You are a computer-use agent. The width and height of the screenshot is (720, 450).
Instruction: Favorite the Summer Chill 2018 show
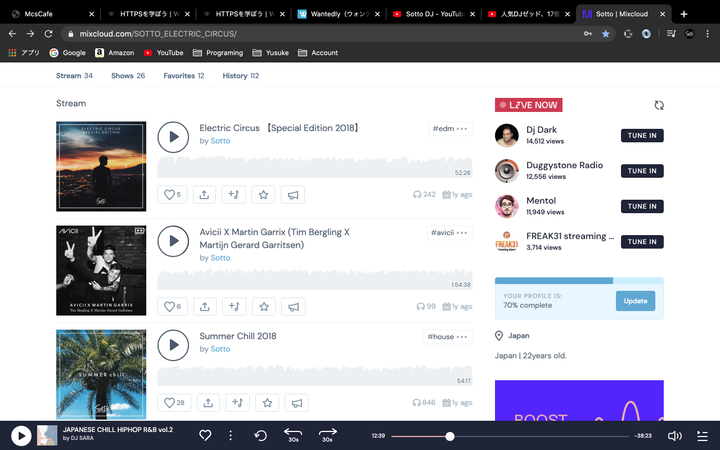pyautogui.click(x=267, y=403)
